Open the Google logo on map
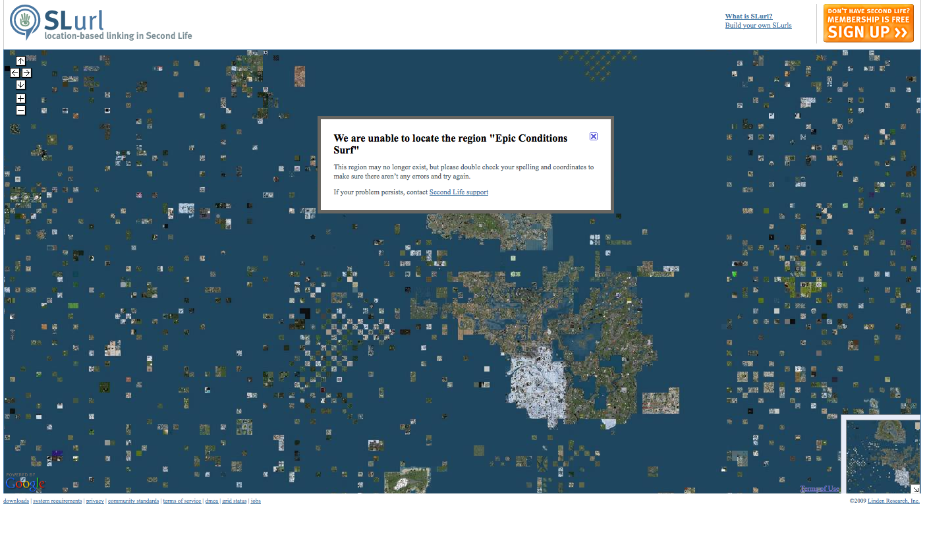 click(25, 484)
